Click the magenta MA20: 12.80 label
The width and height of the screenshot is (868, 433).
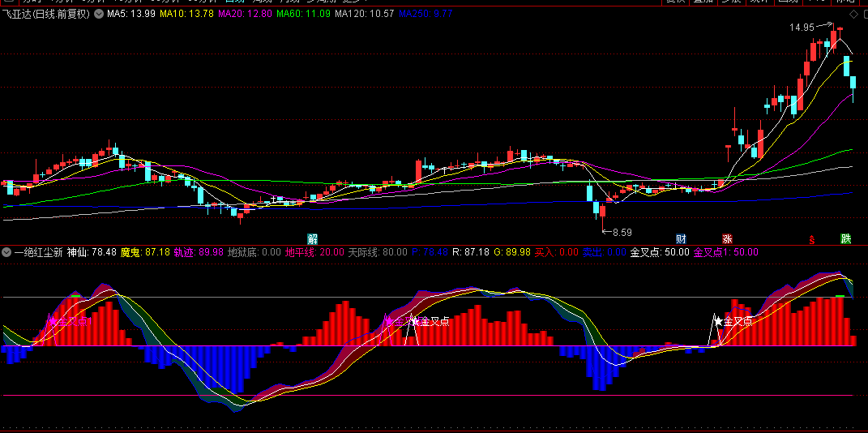(x=245, y=15)
